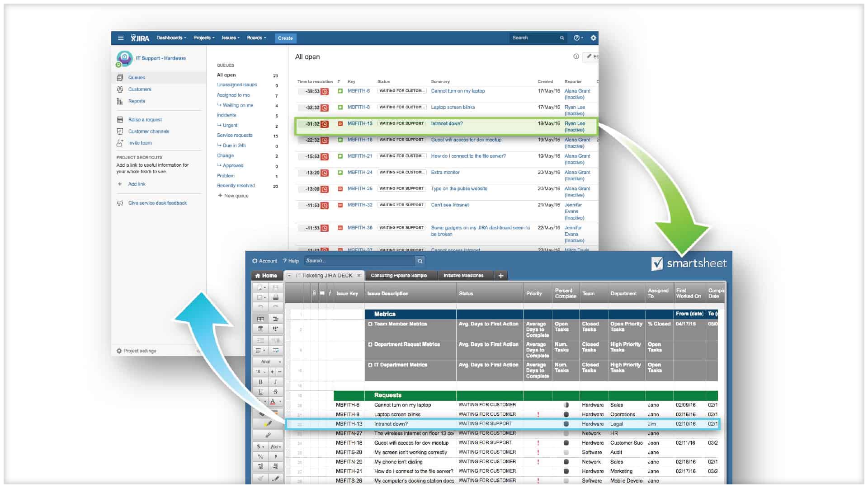Switch to Smartsheet calendar view icon
Viewport: 868px width, 488px height.
click(260, 329)
